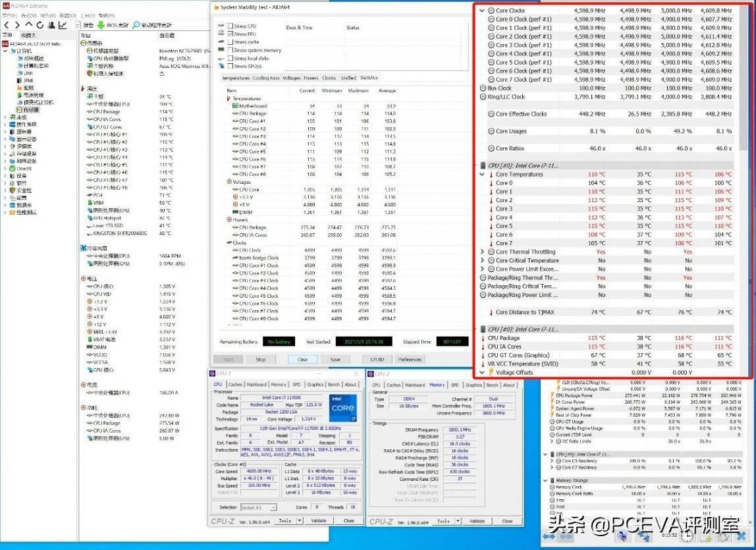The height and width of the screenshot is (550, 756).
Task: Click the magnifier driver update icon
Action: 136,25
